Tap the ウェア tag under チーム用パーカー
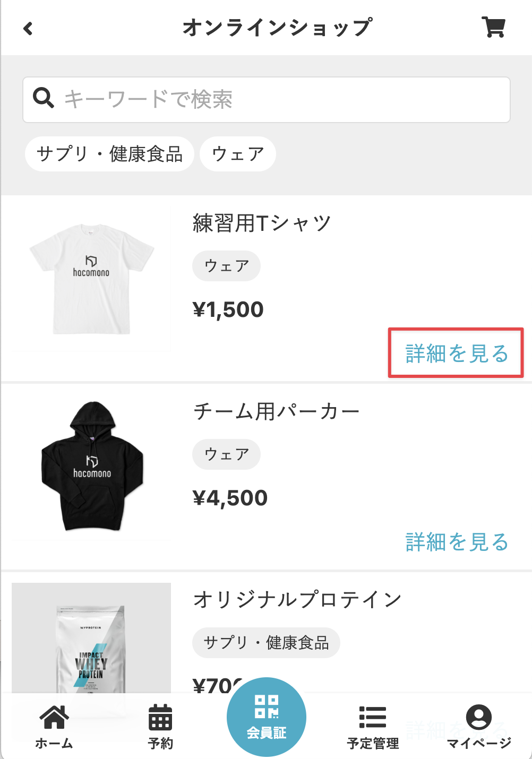Image resolution: width=532 pixels, height=759 pixels. tap(226, 454)
